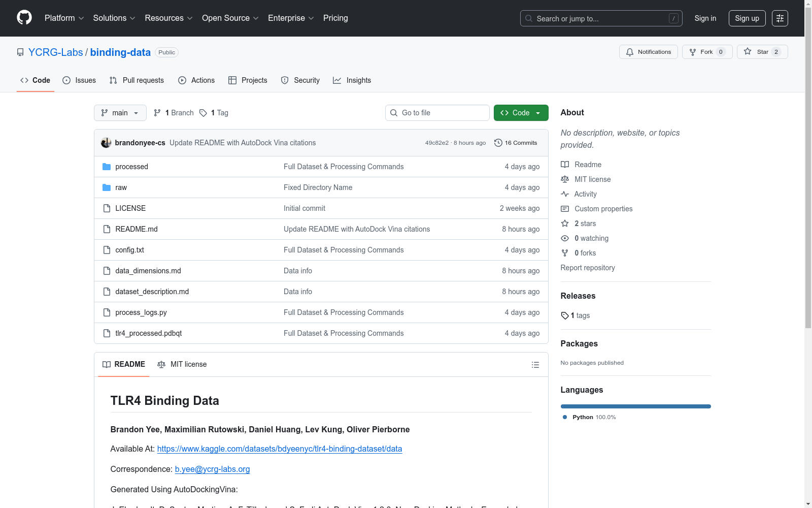The image size is (812, 508).
Task: Open the main branch selector dropdown
Action: tap(120, 113)
